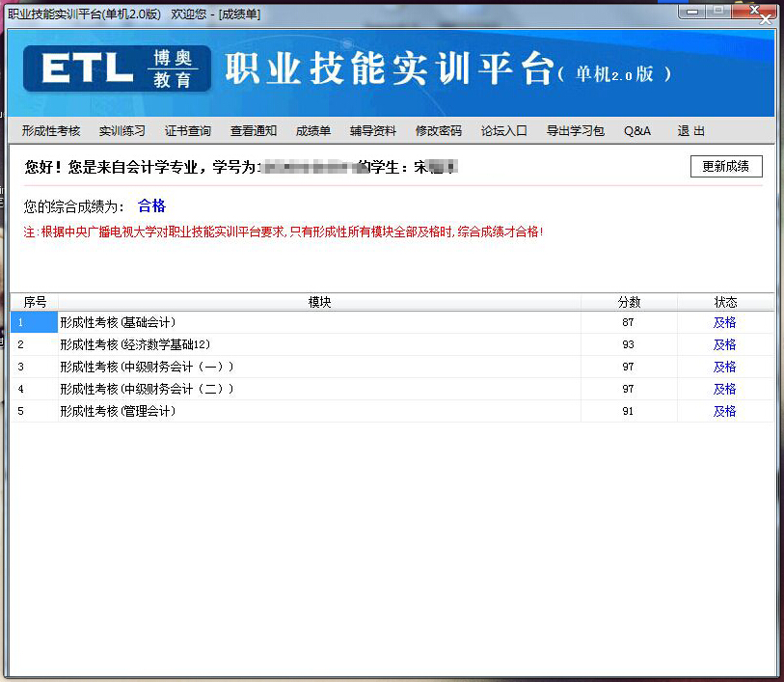Select row 形成性考核(中级财务会计(二))
This screenshot has height=682, width=784.
tap(392, 389)
